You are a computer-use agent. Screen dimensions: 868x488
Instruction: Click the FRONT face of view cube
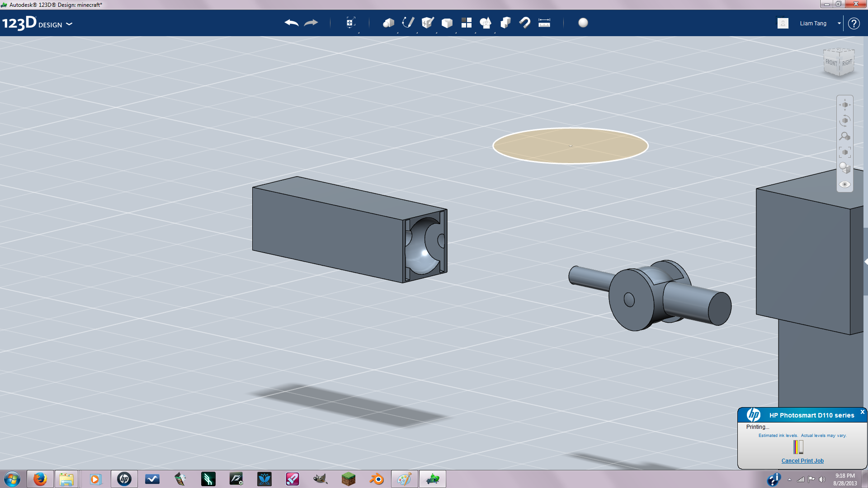point(831,63)
